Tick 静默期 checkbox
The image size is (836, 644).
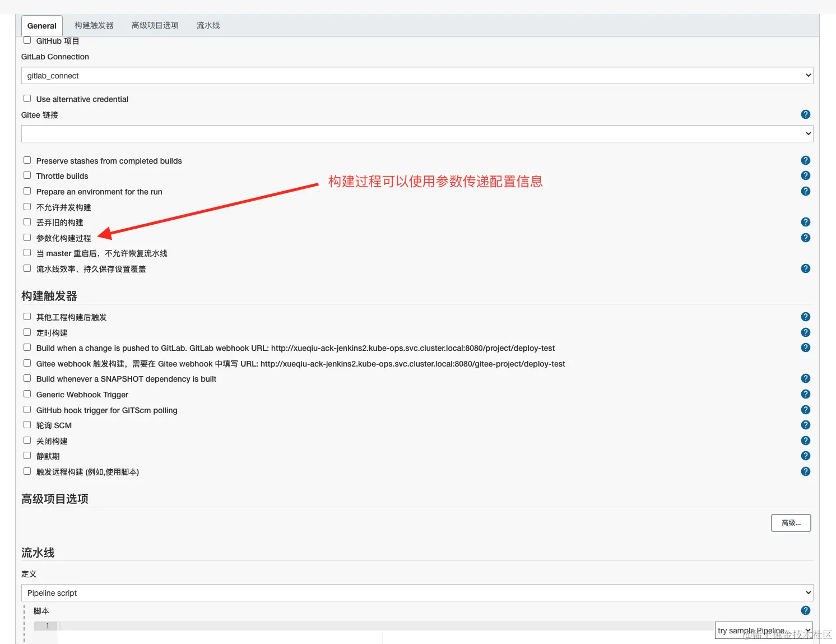(x=27, y=456)
